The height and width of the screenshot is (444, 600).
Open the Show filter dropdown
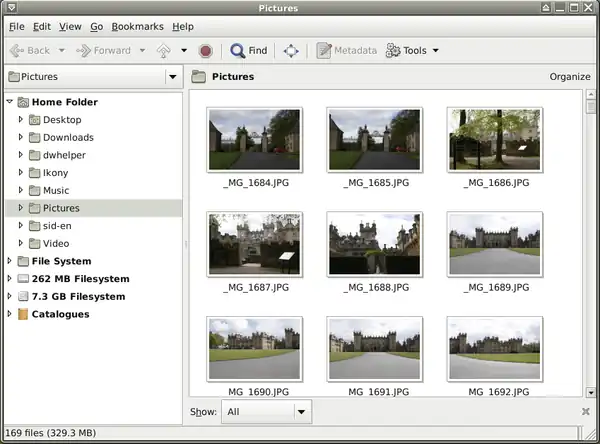[266, 411]
